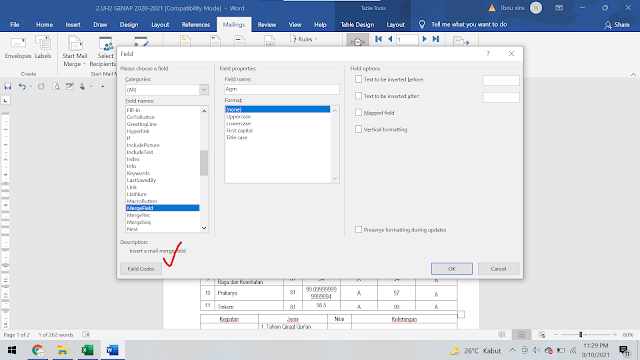Customize Quick Access Toolbar dropdown
Screen dimensions: 640x360
[103, 87]
